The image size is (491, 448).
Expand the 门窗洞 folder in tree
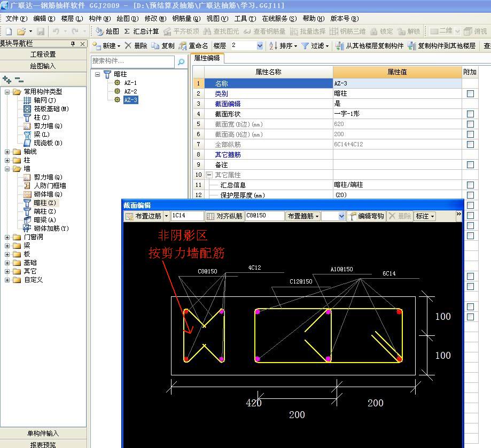coord(7,237)
